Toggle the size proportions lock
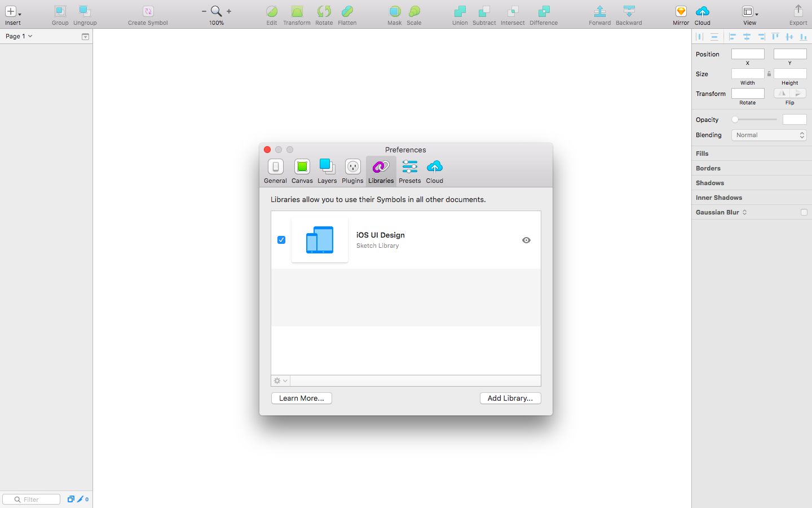Image resolution: width=812 pixels, height=508 pixels. tap(769, 74)
